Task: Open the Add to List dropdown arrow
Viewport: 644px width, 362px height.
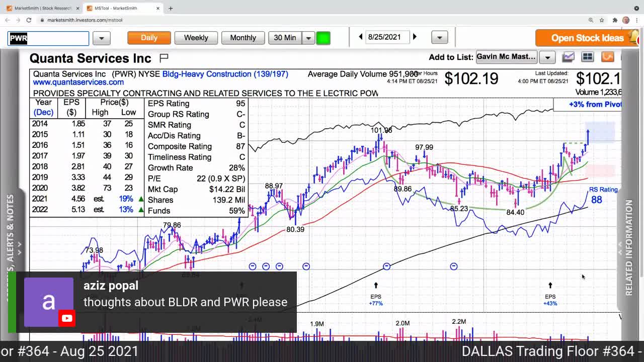Action: point(547,57)
